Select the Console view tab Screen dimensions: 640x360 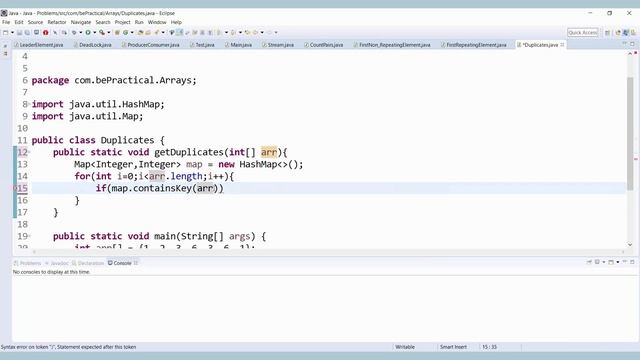point(120,263)
